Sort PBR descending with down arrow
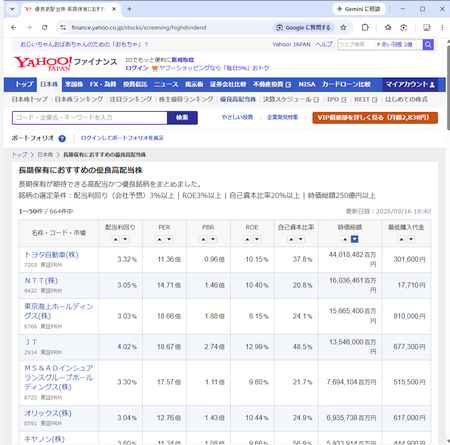This screenshot has height=445, width=450. (213, 239)
